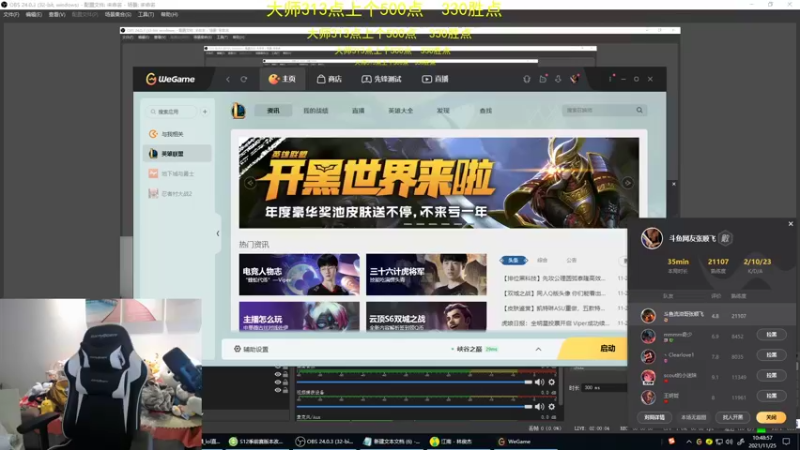Adjust the first OBS mixer volume slider
This screenshot has height=450, width=800.
(x=414, y=382)
